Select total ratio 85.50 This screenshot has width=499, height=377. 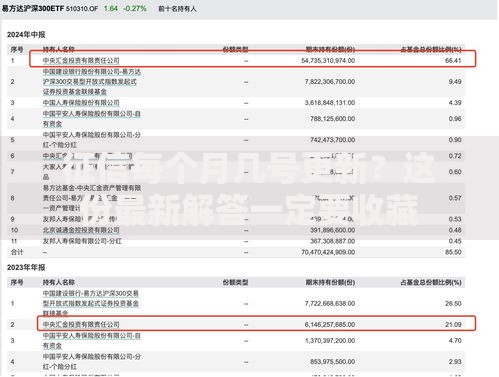(453, 252)
